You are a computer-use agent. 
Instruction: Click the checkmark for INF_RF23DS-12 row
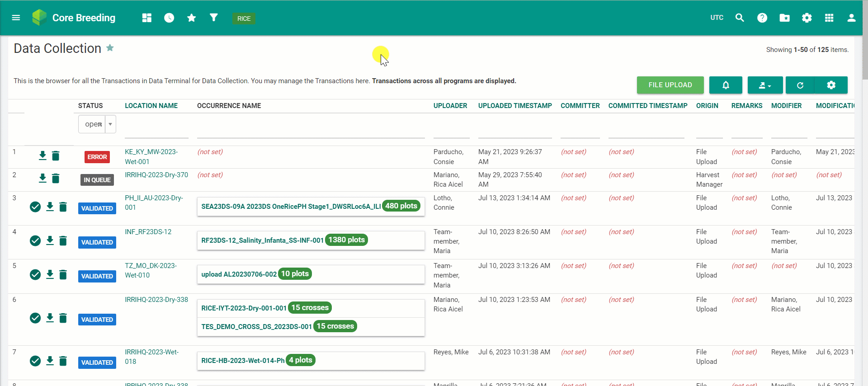pos(35,241)
